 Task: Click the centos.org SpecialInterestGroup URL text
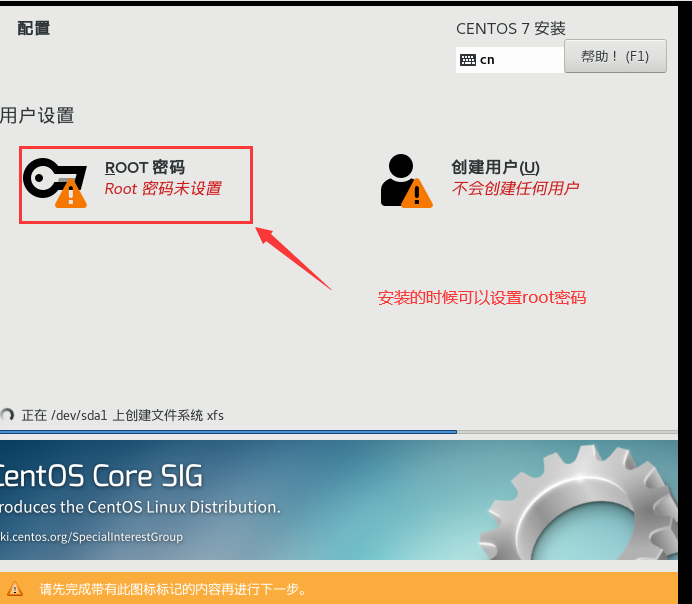pyautogui.click(x=91, y=536)
